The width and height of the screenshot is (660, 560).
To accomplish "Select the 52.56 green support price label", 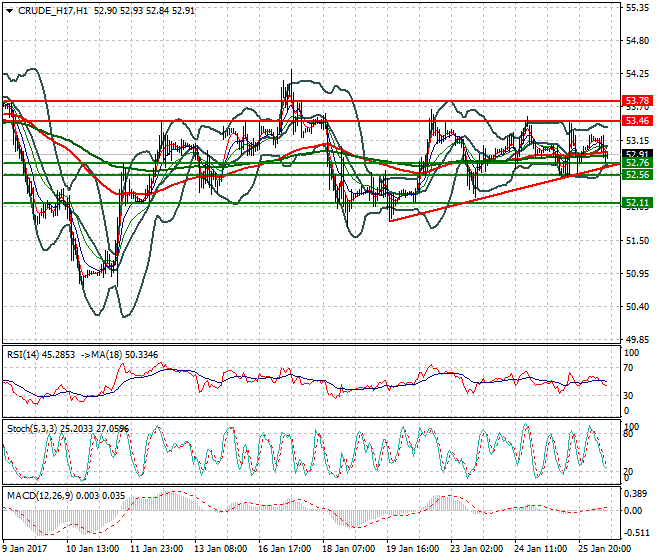I will click(x=637, y=175).
